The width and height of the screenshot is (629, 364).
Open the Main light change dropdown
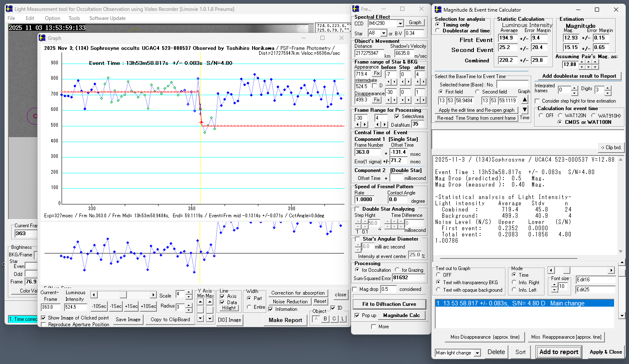[x=477, y=353]
